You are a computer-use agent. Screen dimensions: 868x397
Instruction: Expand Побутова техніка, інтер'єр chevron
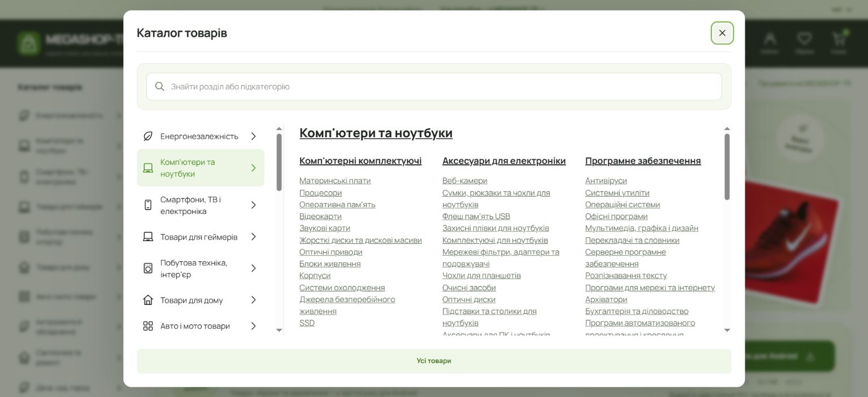point(254,268)
